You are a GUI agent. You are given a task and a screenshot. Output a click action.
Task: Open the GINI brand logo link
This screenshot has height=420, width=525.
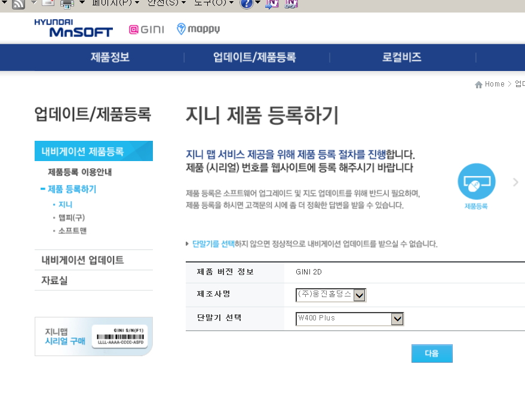pyautogui.click(x=146, y=29)
